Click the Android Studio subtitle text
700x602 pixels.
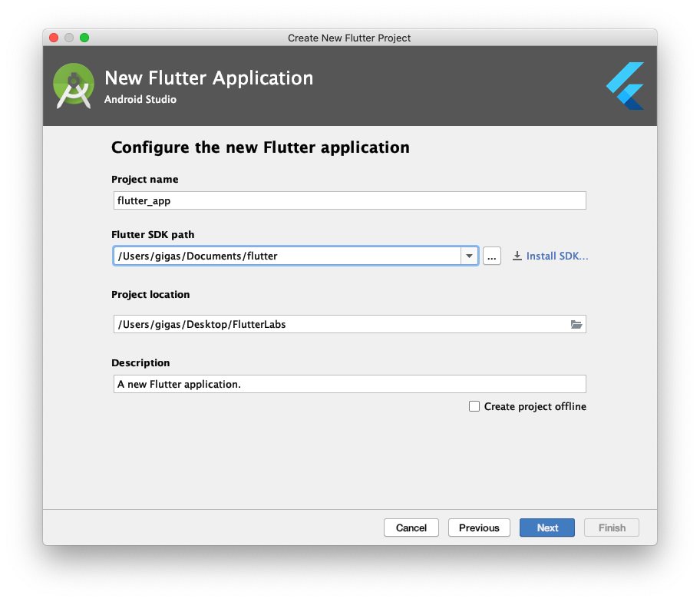coord(140,99)
